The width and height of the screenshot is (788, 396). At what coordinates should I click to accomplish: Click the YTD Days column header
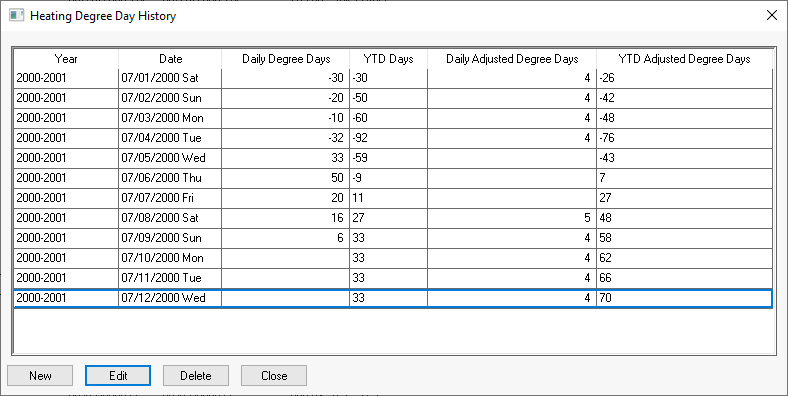click(x=388, y=59)
